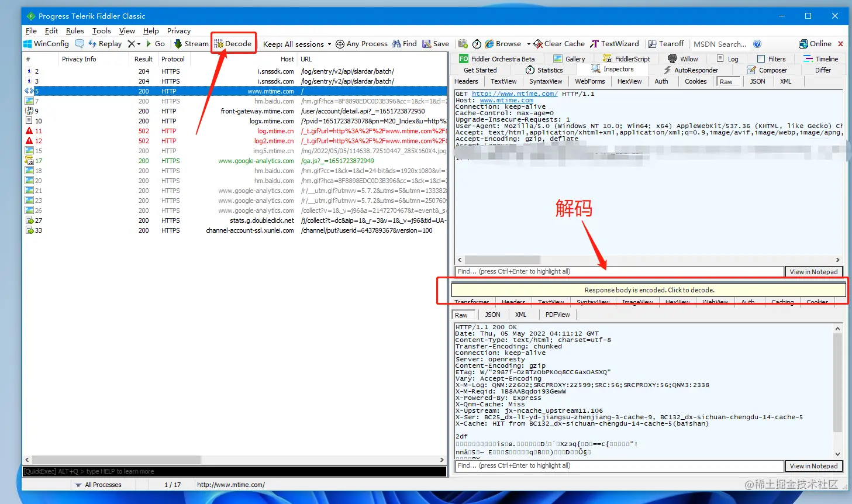Click the Any Process target icon
The width and height of the screenshot is (852, 504).
pos(340,44)
